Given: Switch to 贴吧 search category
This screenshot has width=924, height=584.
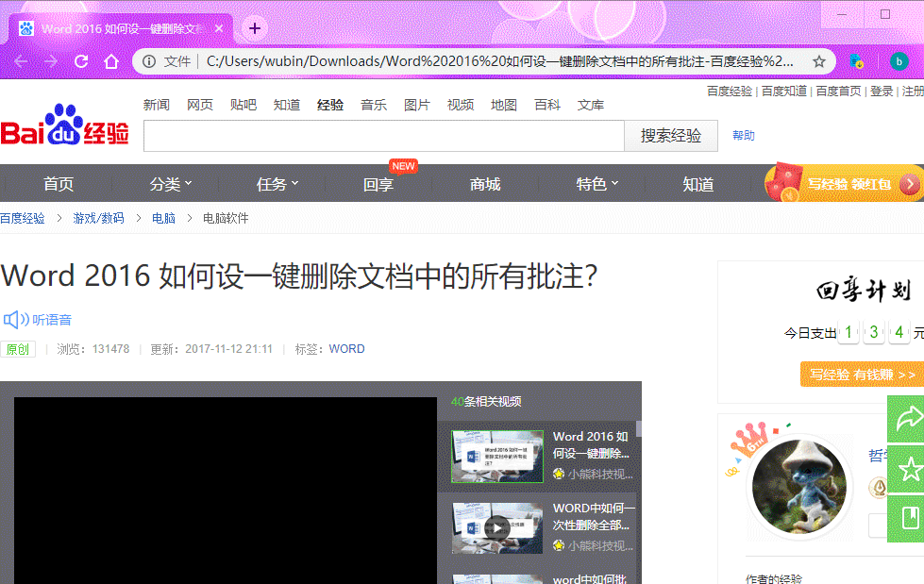Looking at the screenshot, I should 244,105.
